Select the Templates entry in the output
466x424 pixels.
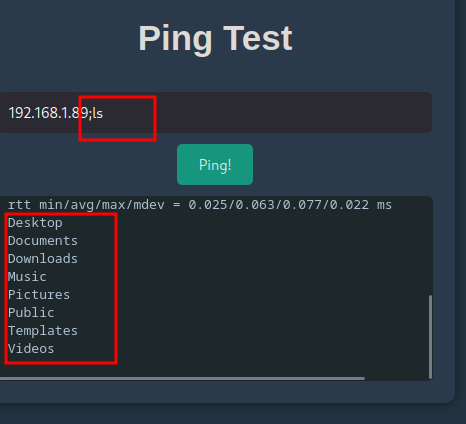pos(43,331)
